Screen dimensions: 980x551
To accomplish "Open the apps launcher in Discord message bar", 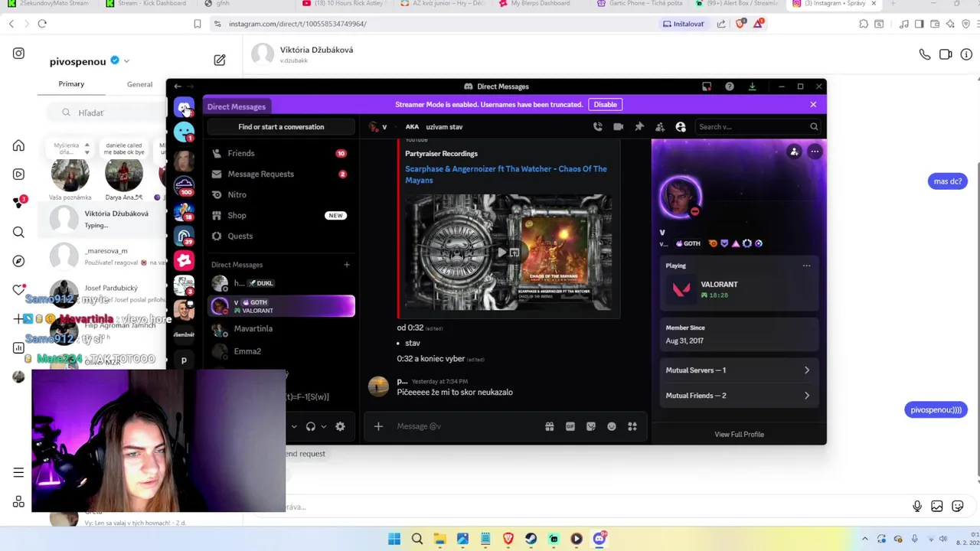I will click(632, 426).
